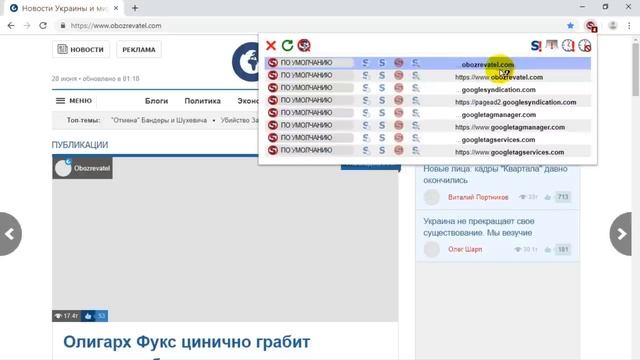
Task: Open article Украина не прекращает свое существование
Action: [478, 227]
